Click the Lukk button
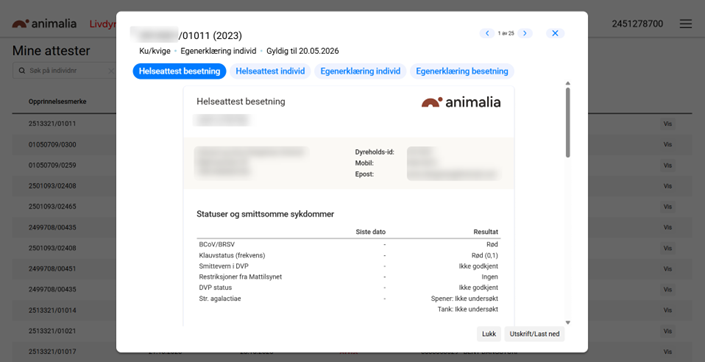This screenshot has width=705, height=362. (x=489, y=334)
